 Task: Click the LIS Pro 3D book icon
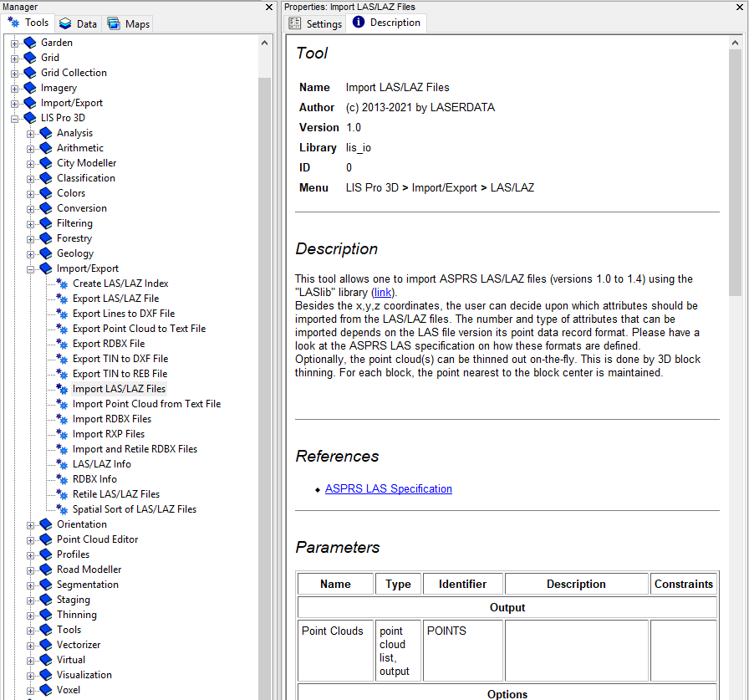(x=30, y=118)
